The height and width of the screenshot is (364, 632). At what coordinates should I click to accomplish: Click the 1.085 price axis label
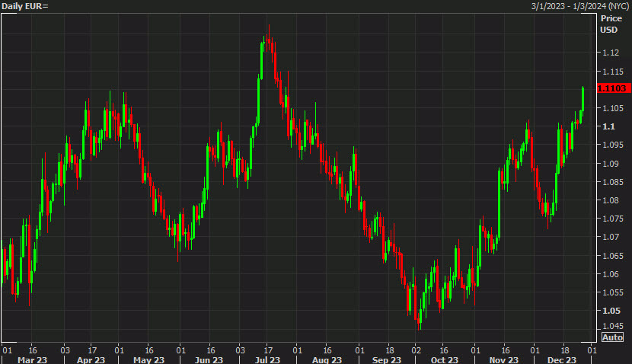point(613,182)
